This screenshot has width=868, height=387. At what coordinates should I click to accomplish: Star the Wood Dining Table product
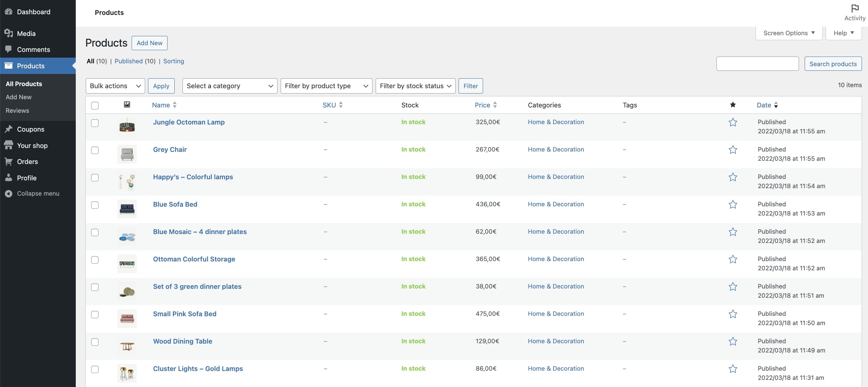click(x=733, y=341)
